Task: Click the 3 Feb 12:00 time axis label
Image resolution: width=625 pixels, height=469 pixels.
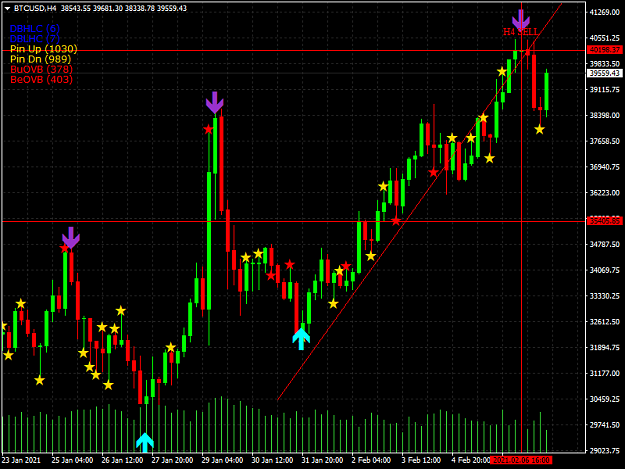Action: (x=421, y=460)
